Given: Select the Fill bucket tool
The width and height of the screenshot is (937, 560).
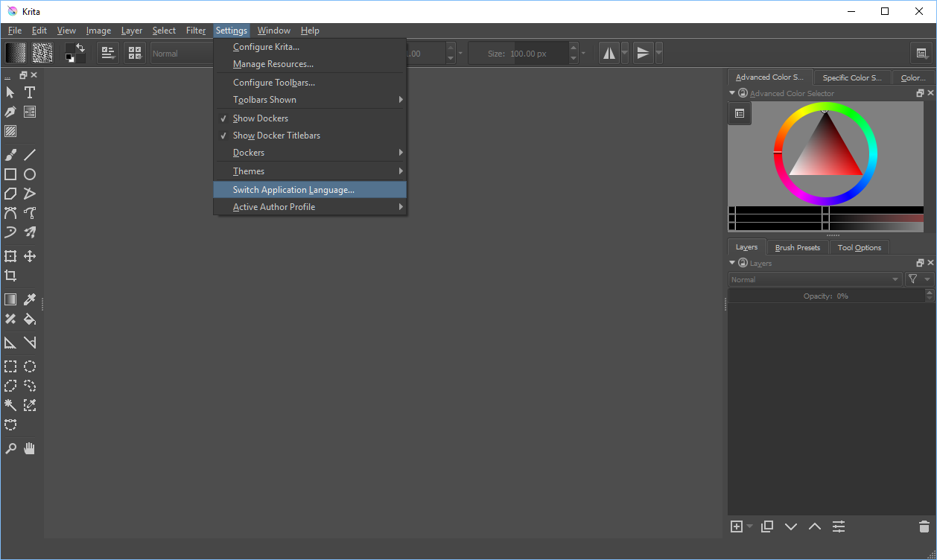Looking at the screenshot, I should tap(30, 319).
